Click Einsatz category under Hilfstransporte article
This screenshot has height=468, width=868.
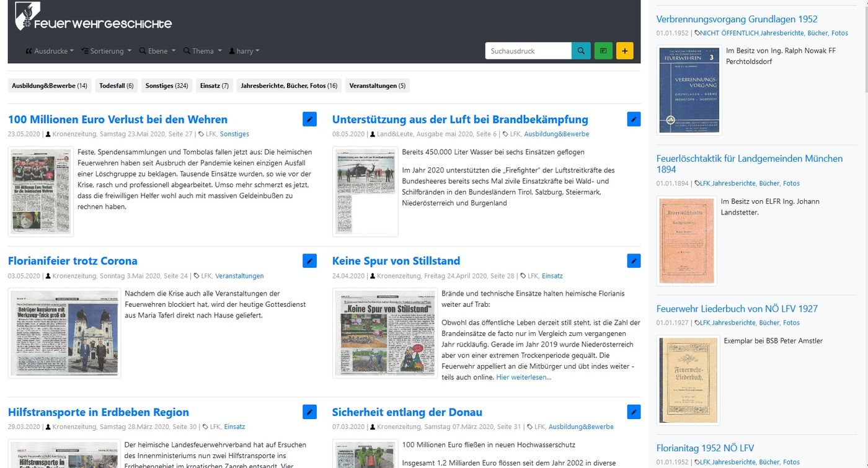point(234,427)
